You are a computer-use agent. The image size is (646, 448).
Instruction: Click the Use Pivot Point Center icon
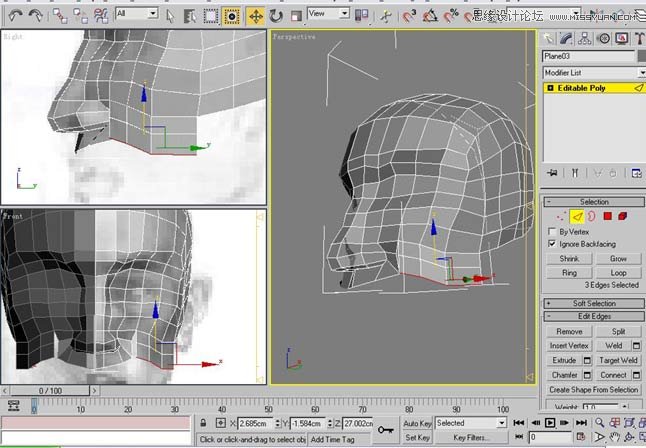(x=361, y=16)
